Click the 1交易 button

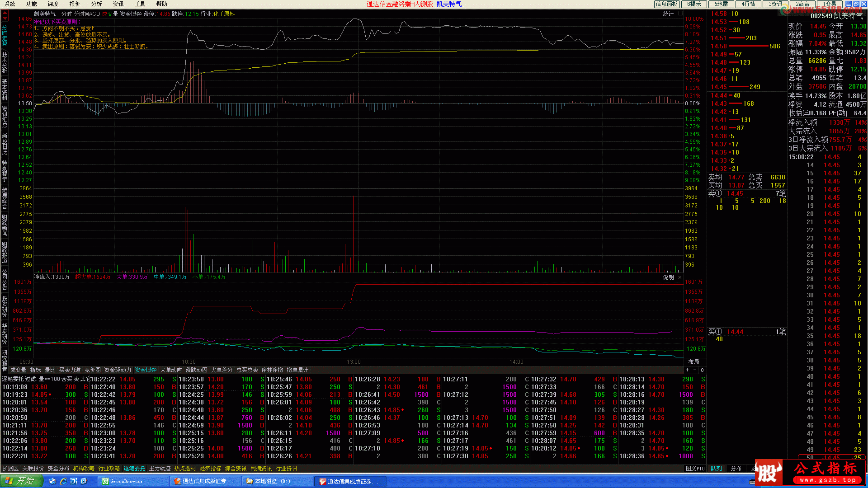pyautogui.click(x=830, y=4)
